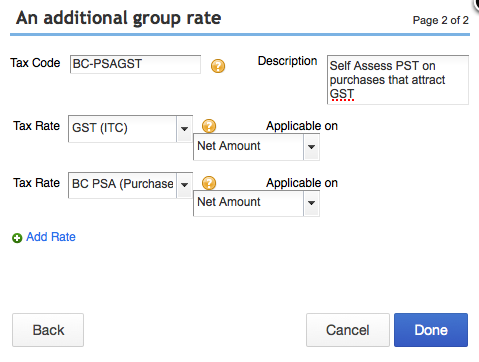479x362 pixels.
Task: Click the Applicable on label above the first Net Amount dropdown
Action: click(302, 126)
